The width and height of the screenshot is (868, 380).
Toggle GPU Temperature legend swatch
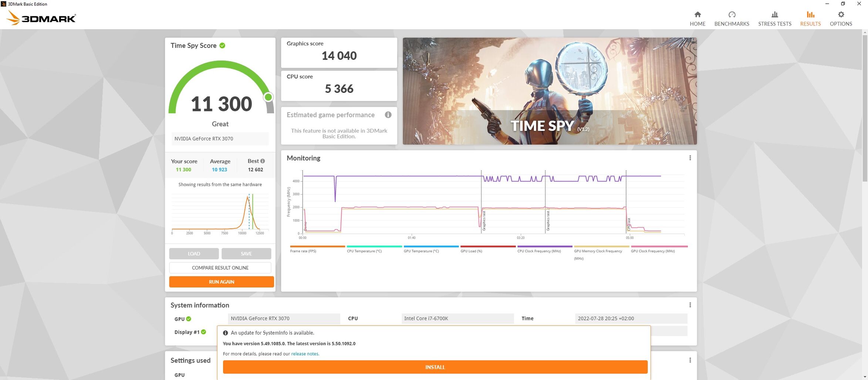pos(431,246)
